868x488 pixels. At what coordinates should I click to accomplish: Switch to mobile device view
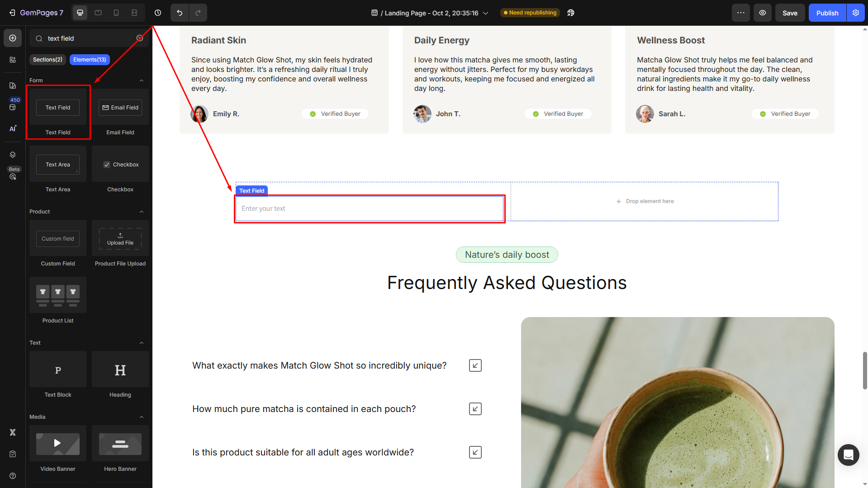(116, 13)
